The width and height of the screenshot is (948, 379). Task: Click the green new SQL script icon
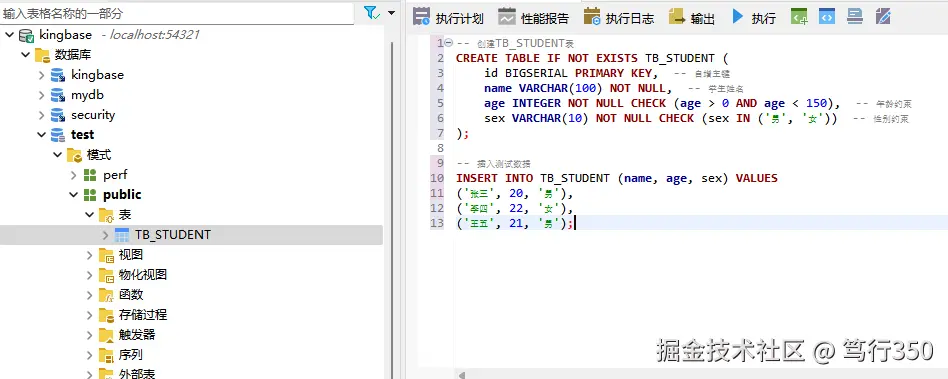(x=799, y=17)
